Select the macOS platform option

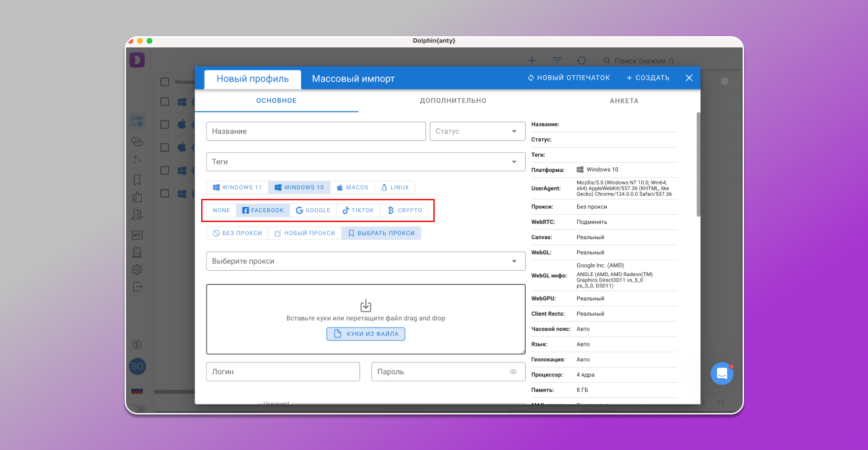tap(353, 187)
